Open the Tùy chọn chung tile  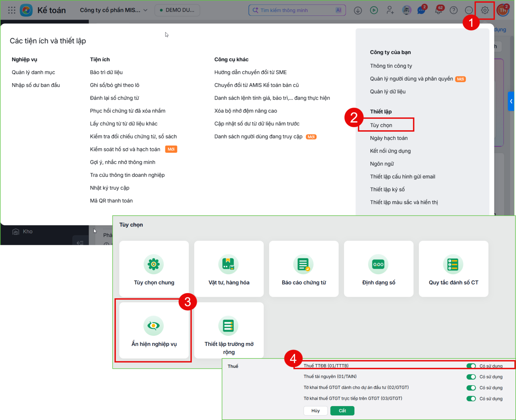[154, 269]
